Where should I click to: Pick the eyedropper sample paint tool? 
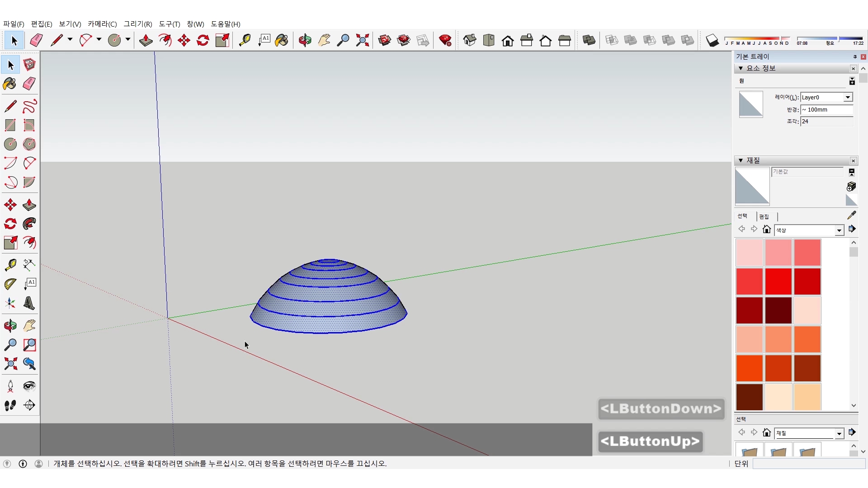(851, 216)
